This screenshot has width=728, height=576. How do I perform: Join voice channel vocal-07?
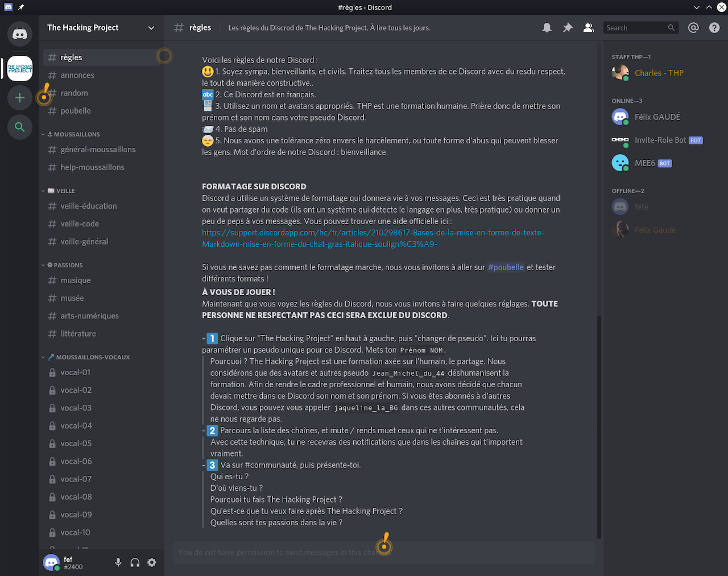tap(101, 479)
